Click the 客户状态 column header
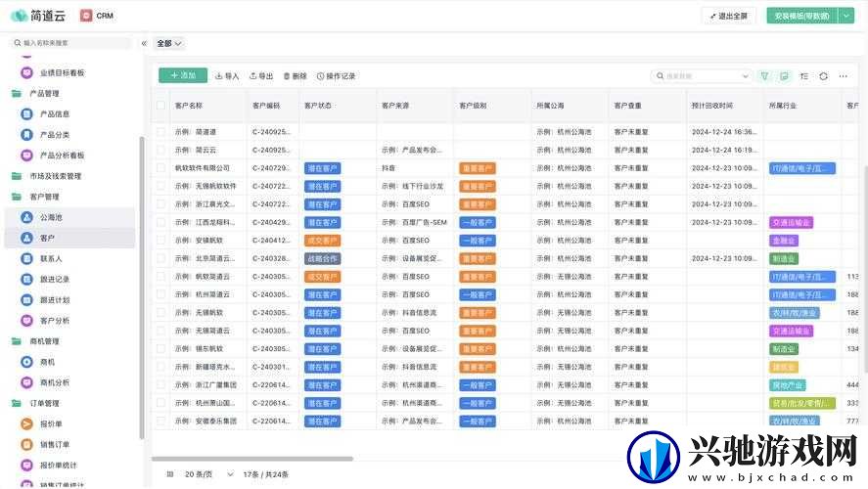The height and width of the screenshot is (489, 868). [x=318, y=105]
